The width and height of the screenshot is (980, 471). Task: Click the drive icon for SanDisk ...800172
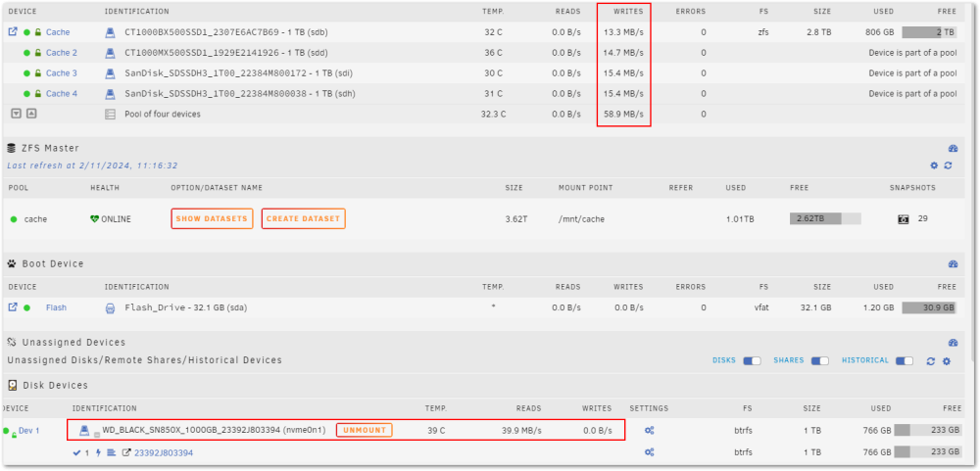click(110, 73)
